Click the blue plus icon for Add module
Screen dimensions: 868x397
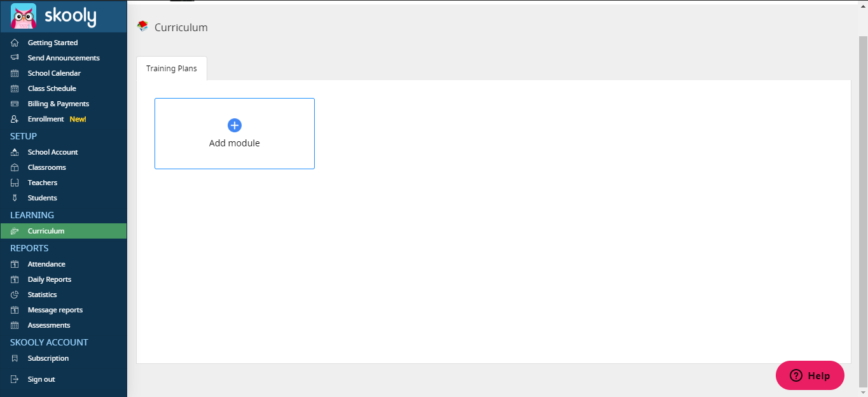point(235,125)
